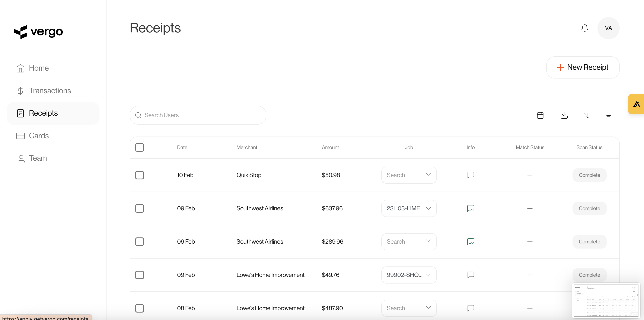This screenshot has width=644, height=320.
Task: Open the comment icon for the Quik Stop receipt
Action: pyautogui.click(x=471, y=175)
